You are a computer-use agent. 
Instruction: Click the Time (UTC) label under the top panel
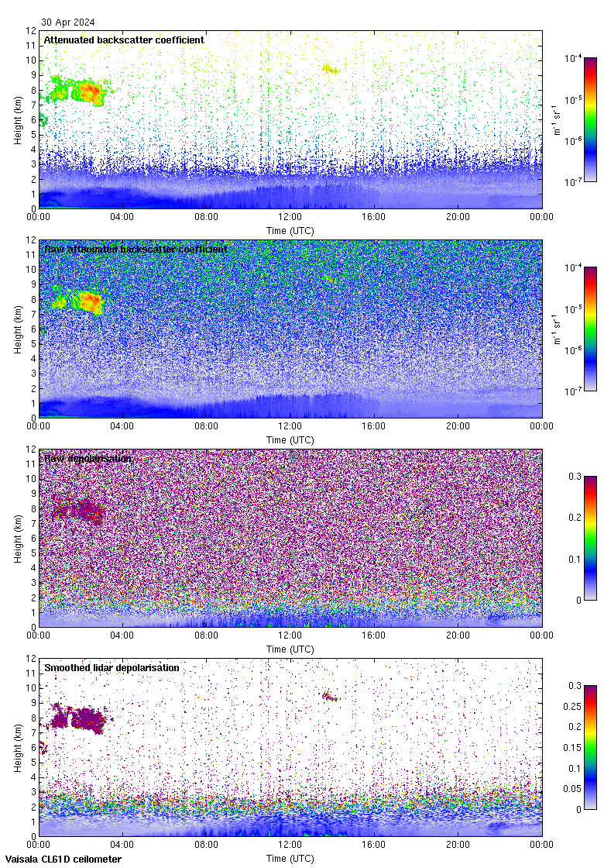coord(290,230)
